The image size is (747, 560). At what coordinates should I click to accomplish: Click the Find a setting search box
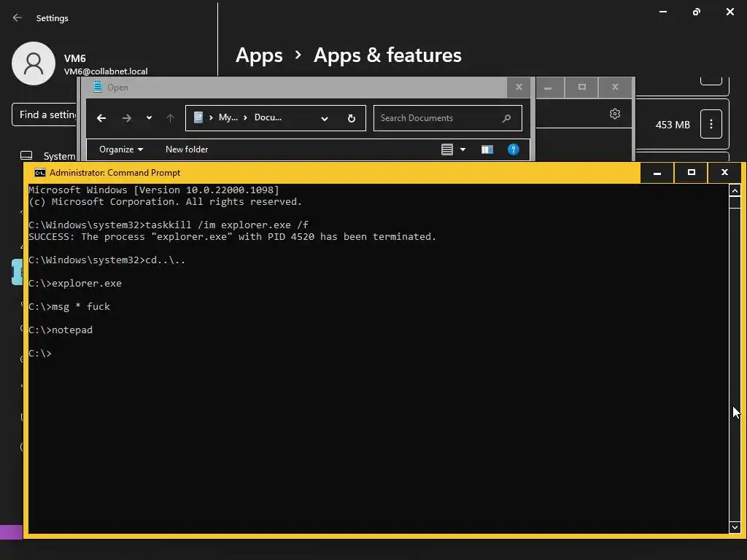(x=44, y=114)
